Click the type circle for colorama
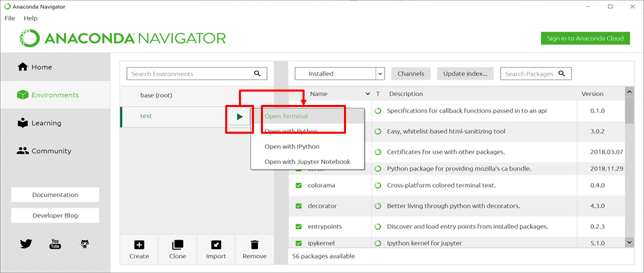Viewport: 644px width, 273px height. 378,186
